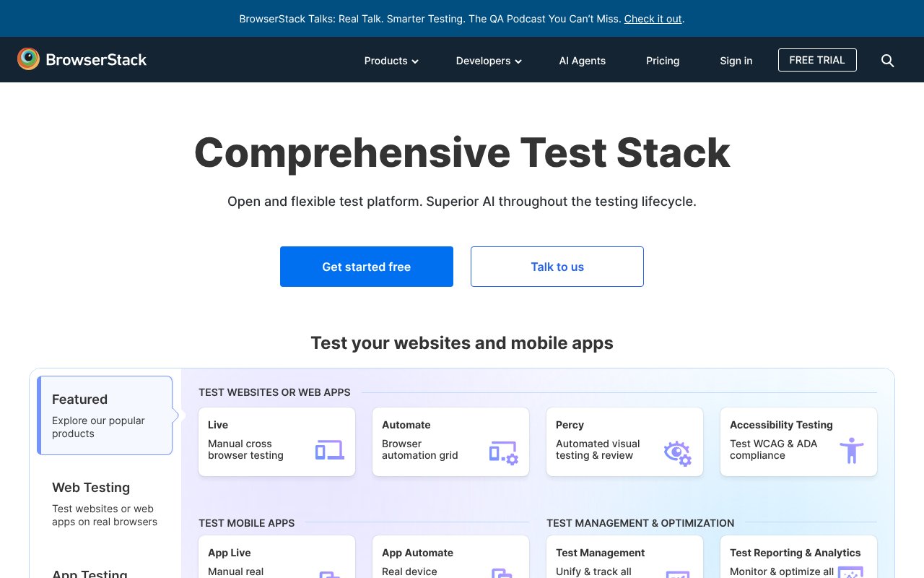924x578 pixels.
Task: Click the Sign in link
Action: 736,61
